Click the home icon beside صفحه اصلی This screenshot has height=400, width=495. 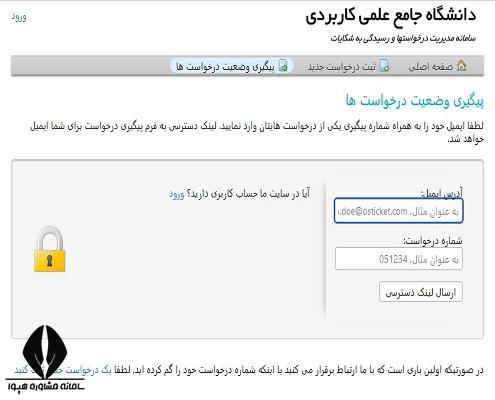(x=462, y=66)
